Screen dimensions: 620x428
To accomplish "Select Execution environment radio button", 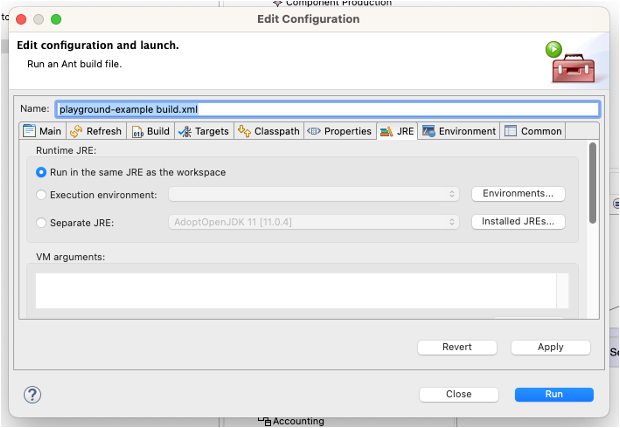I will coord(41,195).
